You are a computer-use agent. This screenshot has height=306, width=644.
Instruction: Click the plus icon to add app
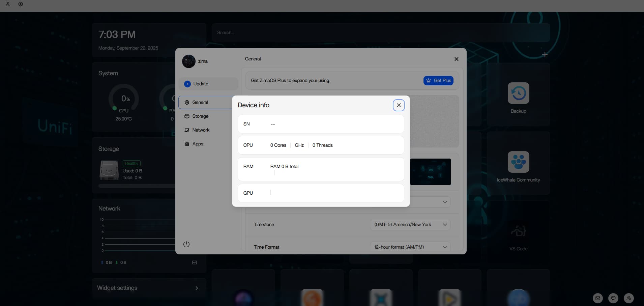pos(545,55)
